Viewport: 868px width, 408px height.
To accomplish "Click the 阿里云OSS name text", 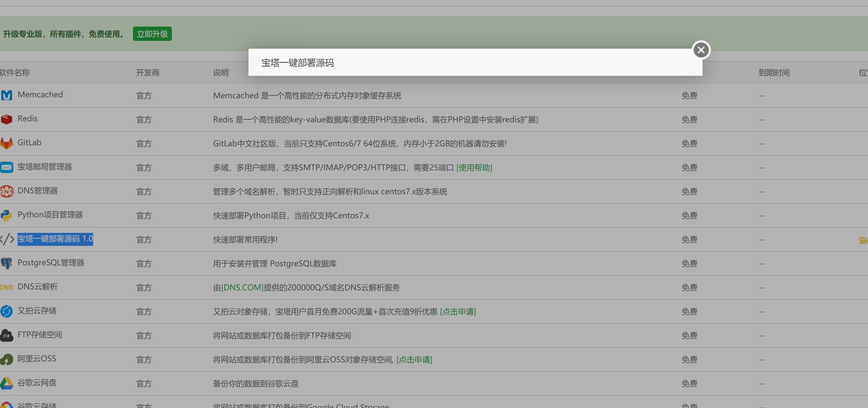I will [x=37, y=358].
